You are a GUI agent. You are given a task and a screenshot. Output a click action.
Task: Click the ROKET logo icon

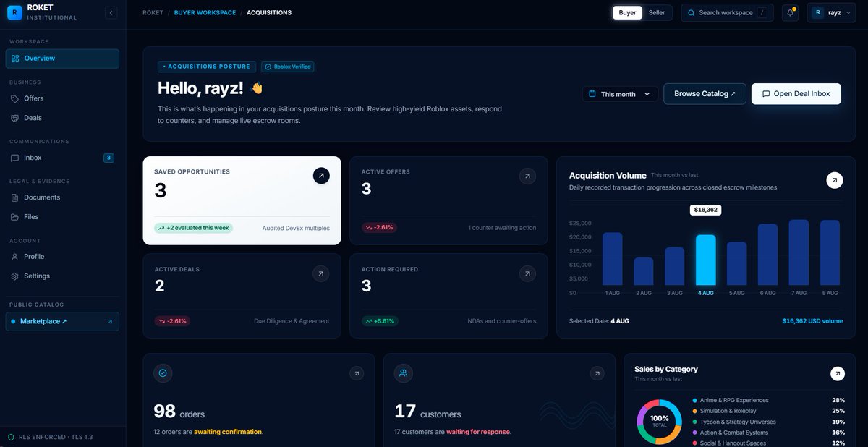pos(14,12)
